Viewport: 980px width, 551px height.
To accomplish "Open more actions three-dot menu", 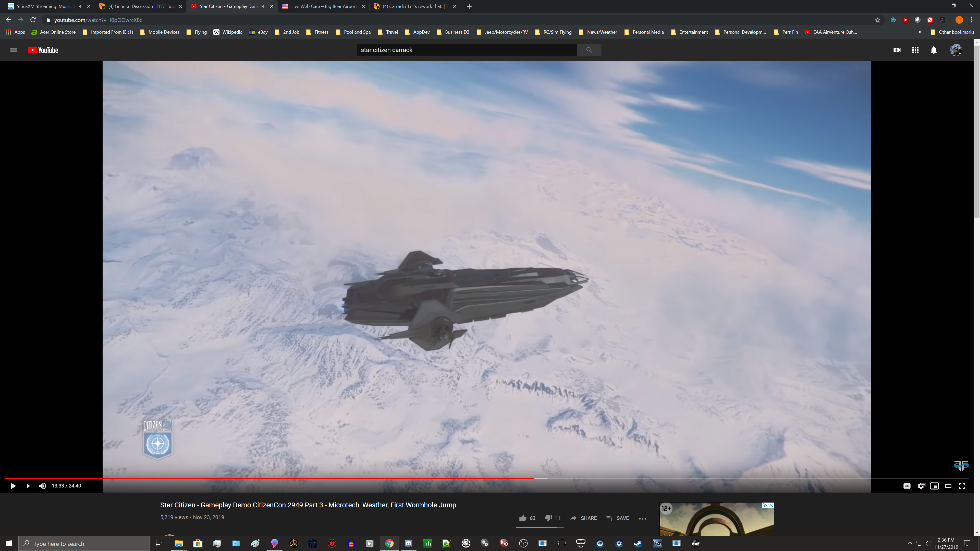I will 643,518.
